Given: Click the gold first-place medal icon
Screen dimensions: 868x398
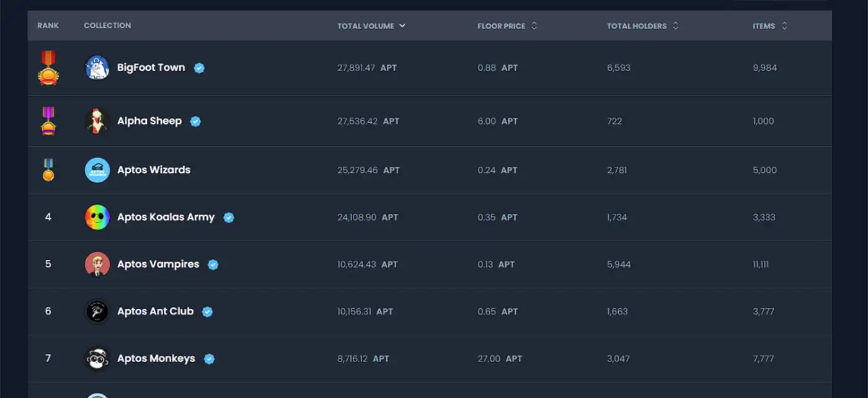Looking at the screenshot, I should click(48, 68).
